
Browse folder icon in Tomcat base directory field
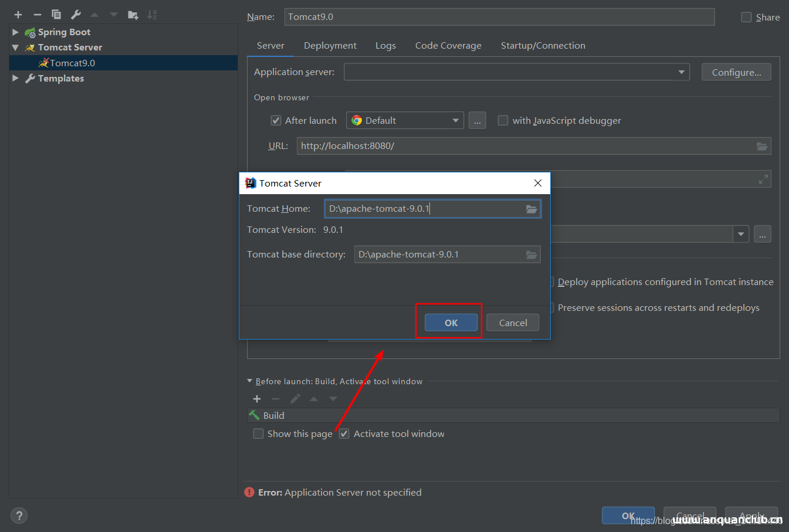531,255
